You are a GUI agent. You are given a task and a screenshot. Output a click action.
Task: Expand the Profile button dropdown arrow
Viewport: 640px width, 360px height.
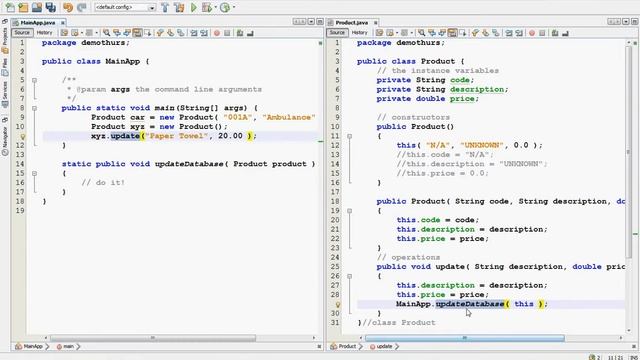click(233, 7)
